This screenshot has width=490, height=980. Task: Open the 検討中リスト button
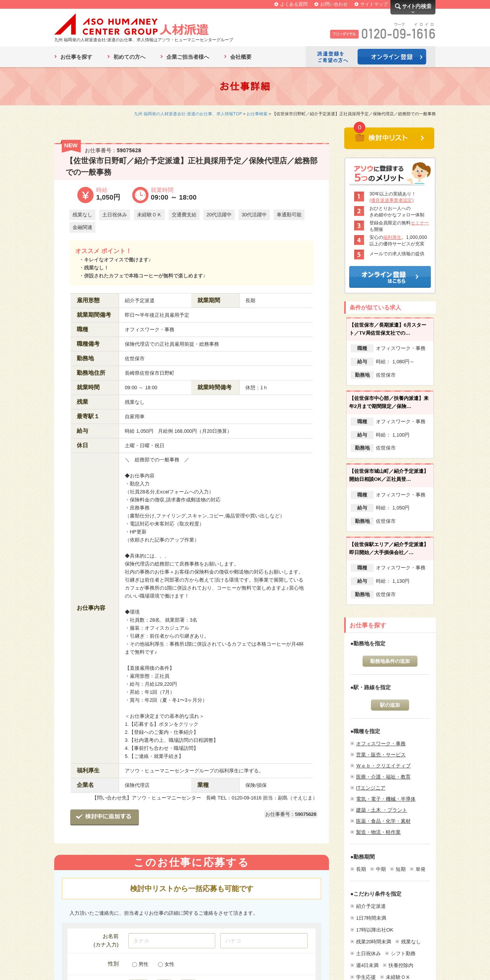[389, 138]
